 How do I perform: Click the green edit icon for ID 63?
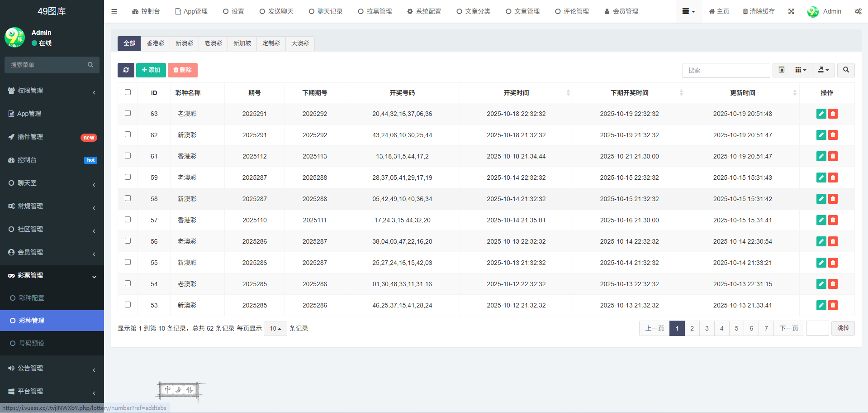pos(821,114)
